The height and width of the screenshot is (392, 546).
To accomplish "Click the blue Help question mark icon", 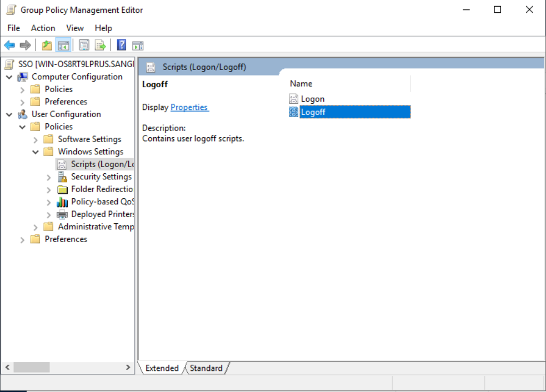I will click(x=122, y=46).
